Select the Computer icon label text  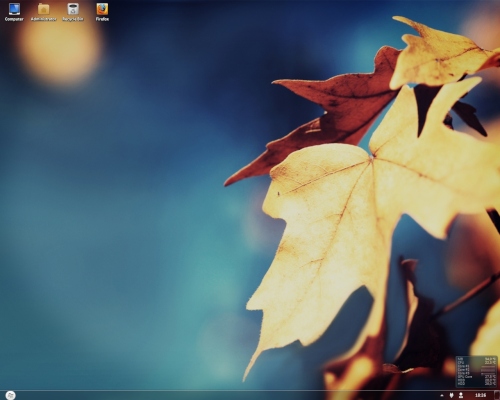(x=14, y=19)
